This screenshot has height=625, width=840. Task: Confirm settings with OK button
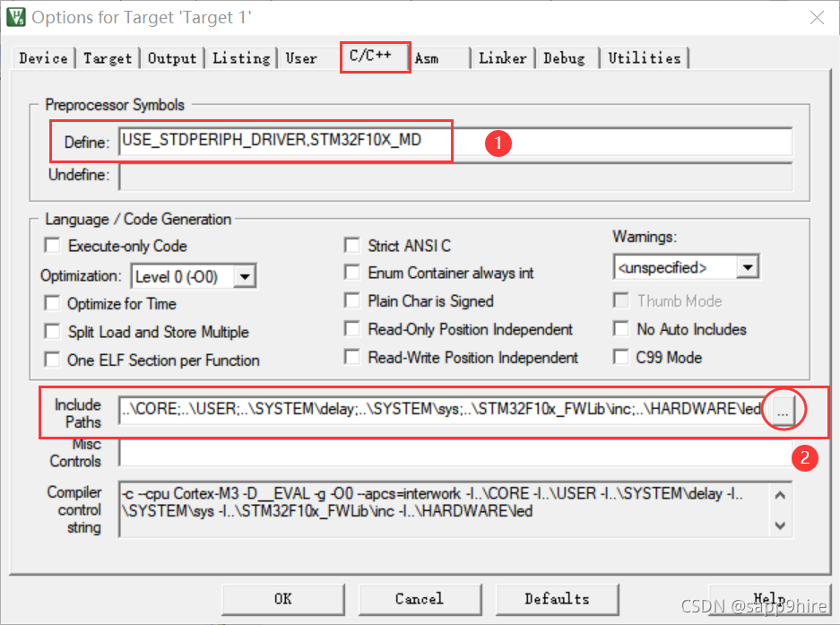283,599
